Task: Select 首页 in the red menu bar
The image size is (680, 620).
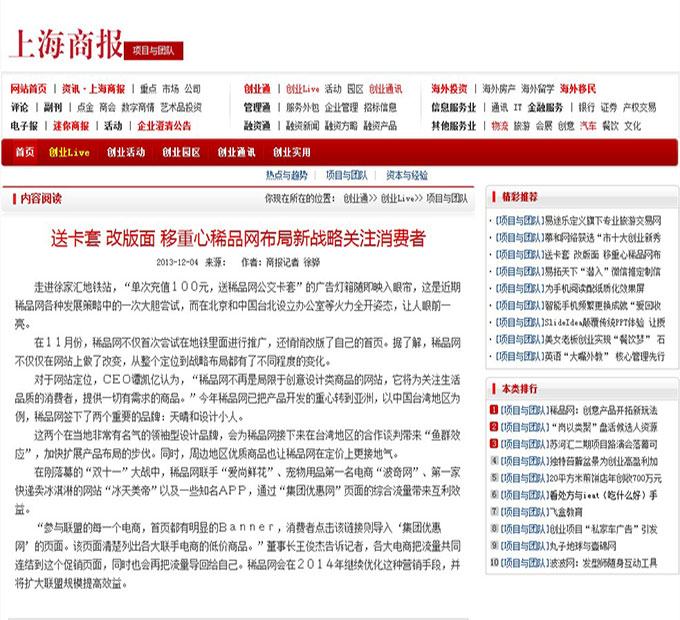Action: (25, 152)
